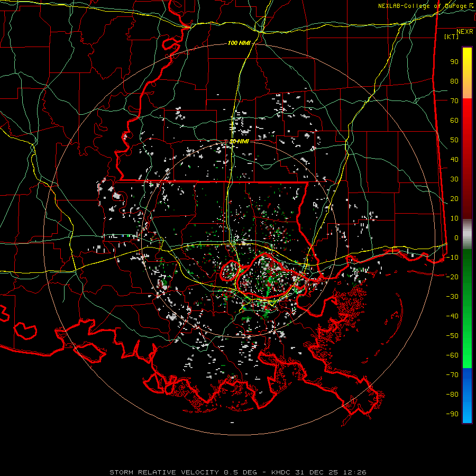Click the '31 DEC 25 12:26' timestamp
Screen dimensions: 476x476
click(x=331, y=472)
